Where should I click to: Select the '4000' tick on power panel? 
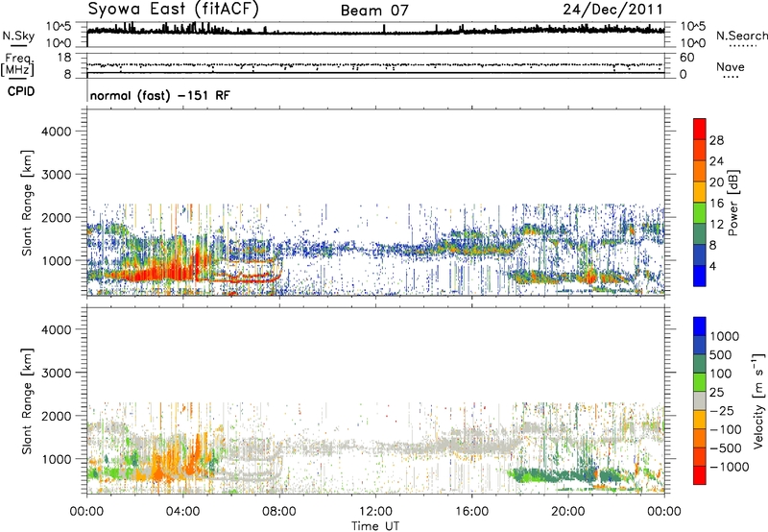pyautogui.click(x=57, y=132)
